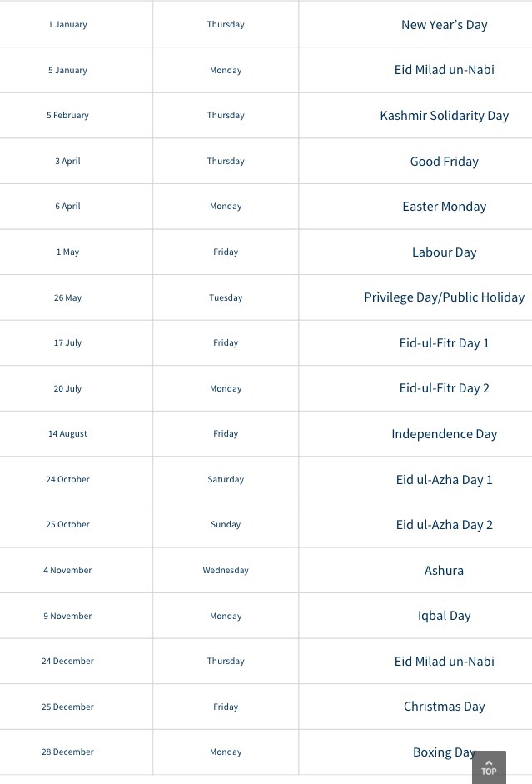Image resolution: width=532 pixels, height=784 pixels.
Task: Click the Wednesday day cell
Action: (x=226, y=571)
